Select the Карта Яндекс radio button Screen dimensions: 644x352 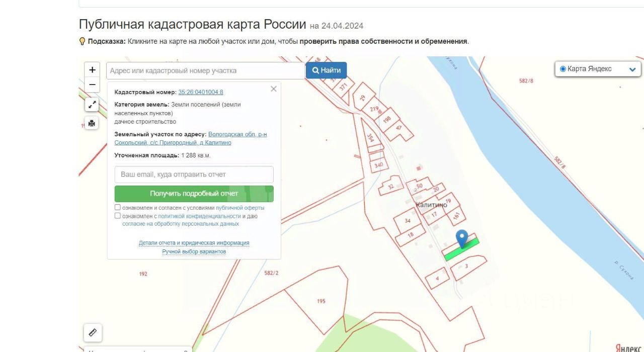pos(563,69)
